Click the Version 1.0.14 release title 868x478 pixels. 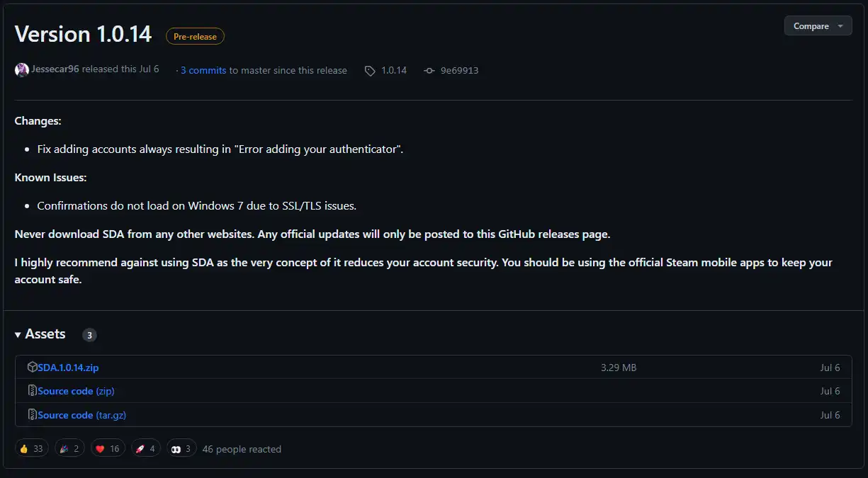click(x=84, y=34)
